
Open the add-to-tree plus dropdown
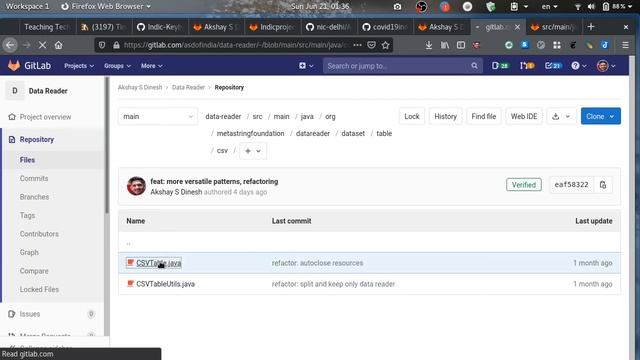pos(253,151)
